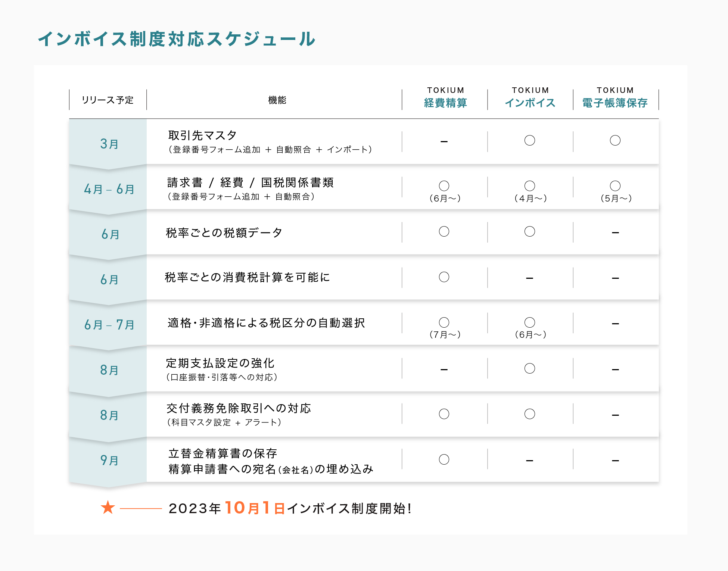Click the リリース予定 column header
The width and height of the screenshot is (728, 571).
pyautogui.click(x=108, y=100)
